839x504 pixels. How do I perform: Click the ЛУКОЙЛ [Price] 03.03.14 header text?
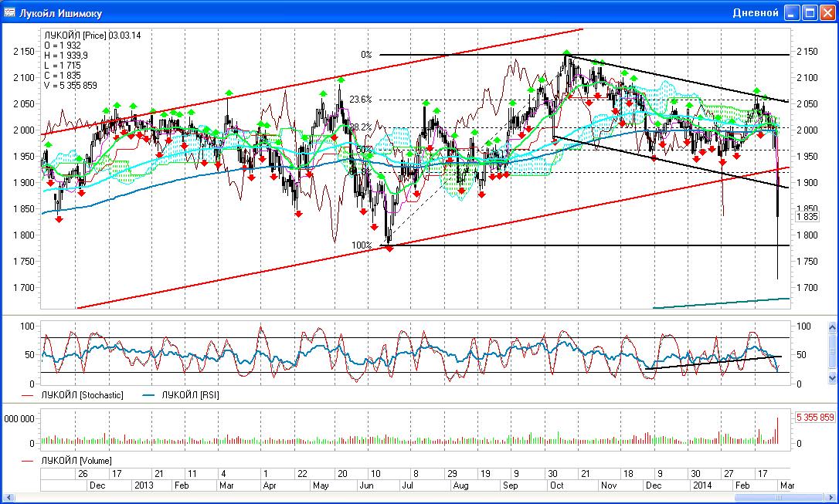coord(93,36)
